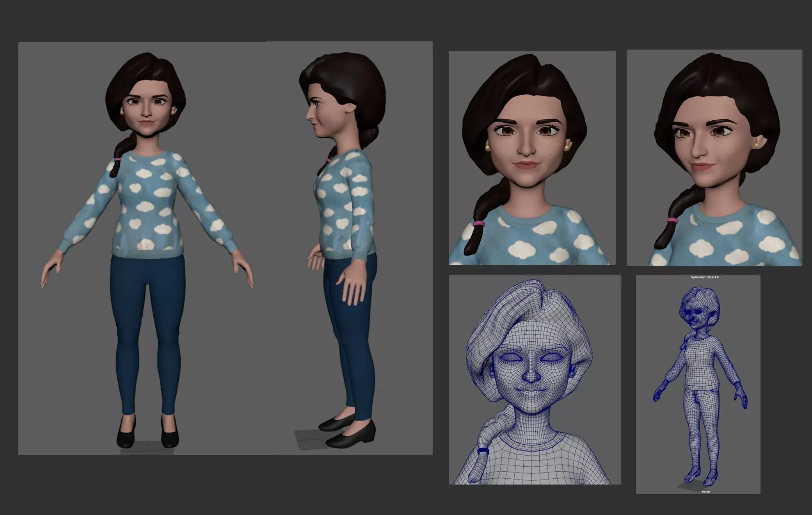Click the 'Symmetry: Object X' viewport label
812x515 pixels.
(x=705, y=277)
